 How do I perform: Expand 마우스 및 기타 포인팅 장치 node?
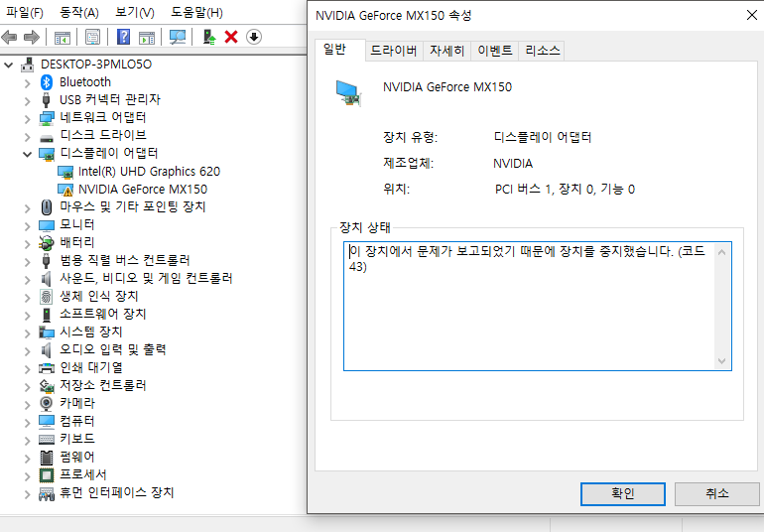pos(28,207)
